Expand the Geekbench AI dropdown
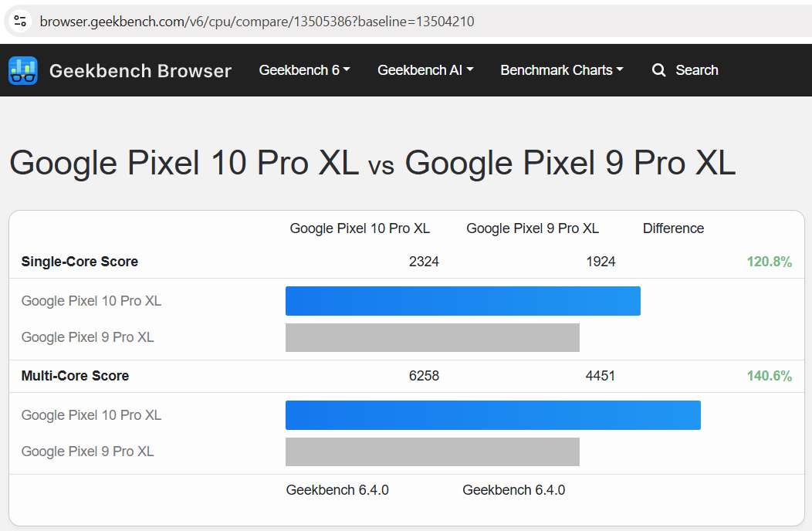The width and height of the screenshot is (812, 531). point(425,70)
